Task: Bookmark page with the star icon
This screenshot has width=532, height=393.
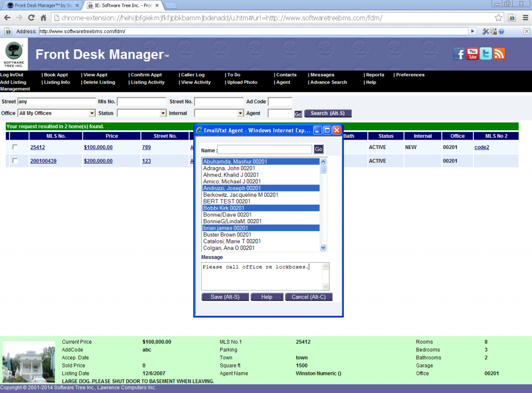Action: pos(499,18)
